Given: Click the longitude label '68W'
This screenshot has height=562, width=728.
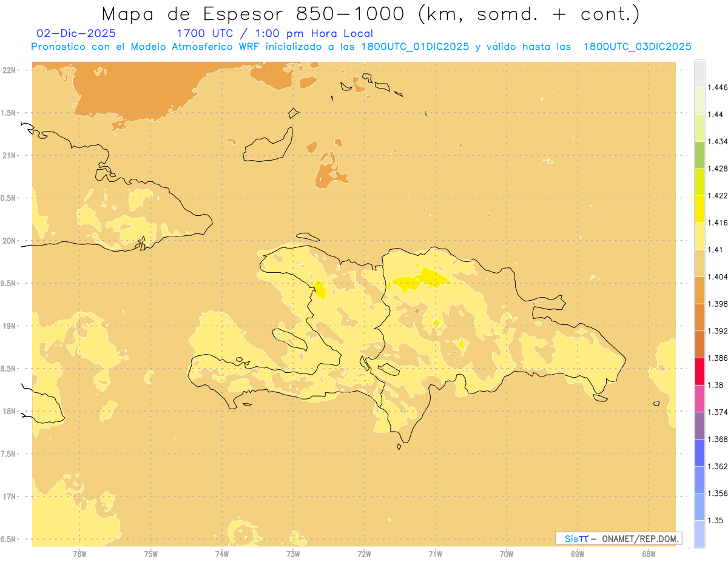Looking at the screenshot, I should pyautogui.click(x=649, y=554).
